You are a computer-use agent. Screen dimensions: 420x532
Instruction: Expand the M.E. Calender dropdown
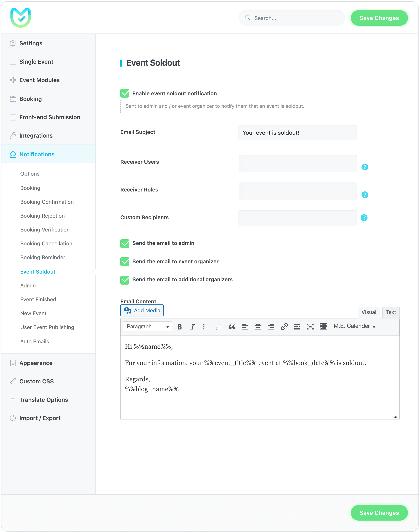point(354,326)
